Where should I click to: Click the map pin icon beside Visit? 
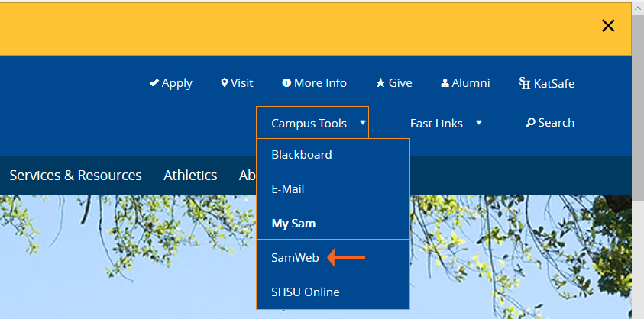tap(225, 83)
